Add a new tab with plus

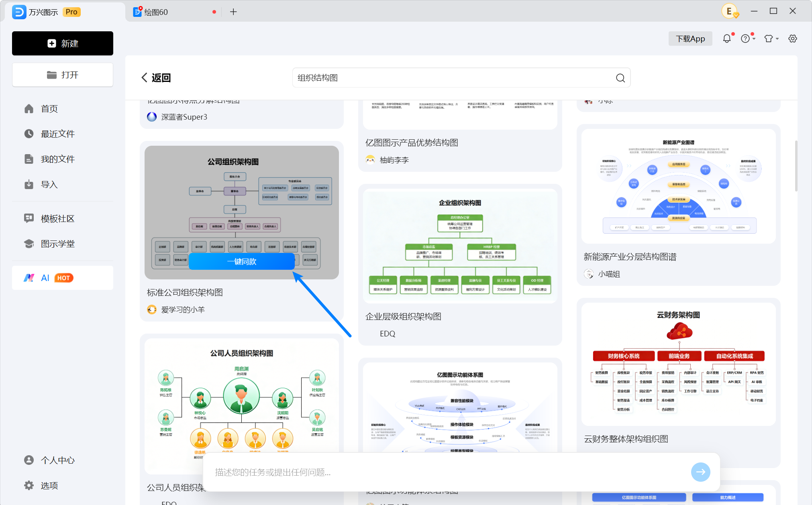click(x=233, y=12)
